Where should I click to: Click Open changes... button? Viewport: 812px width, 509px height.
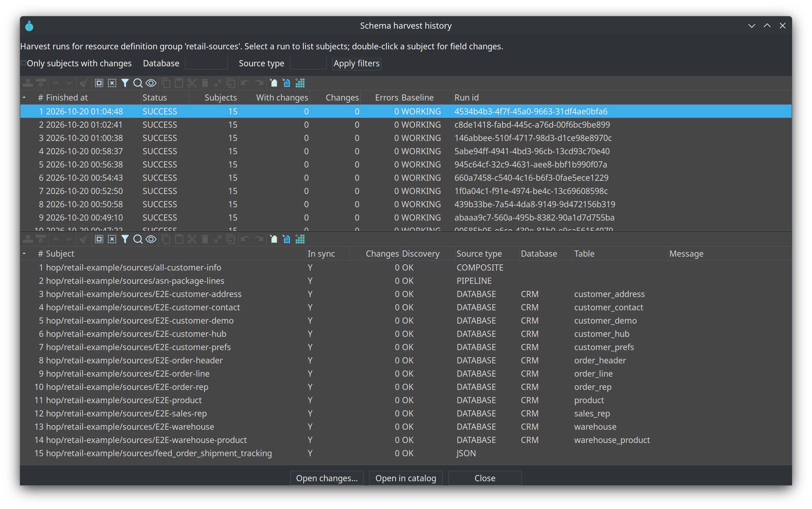[x=327, y=478]
